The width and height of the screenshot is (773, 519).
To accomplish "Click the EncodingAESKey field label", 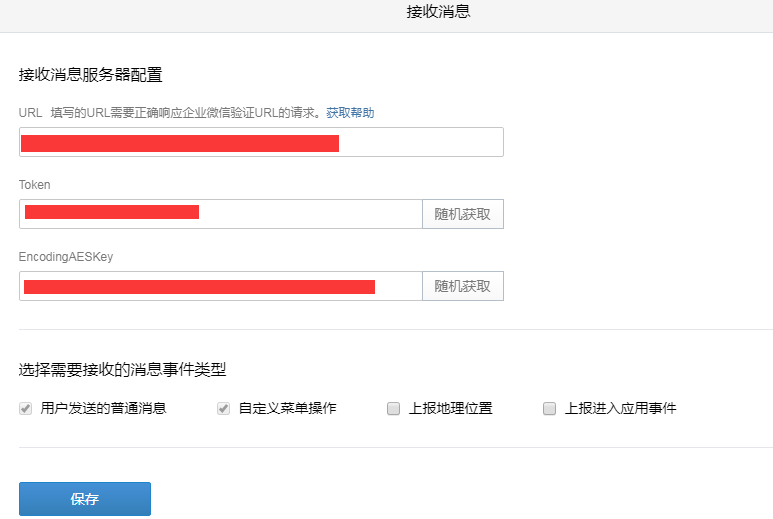I will point(66,257).
